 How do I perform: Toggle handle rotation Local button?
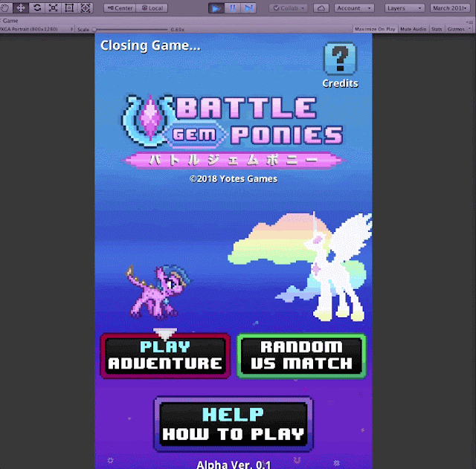point(152,8)
